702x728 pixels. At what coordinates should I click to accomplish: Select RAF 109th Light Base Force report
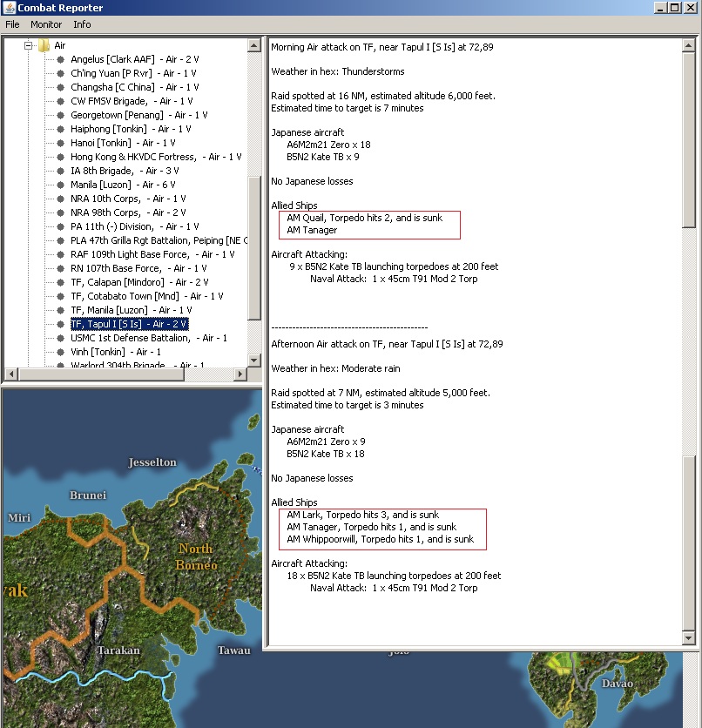152,254
